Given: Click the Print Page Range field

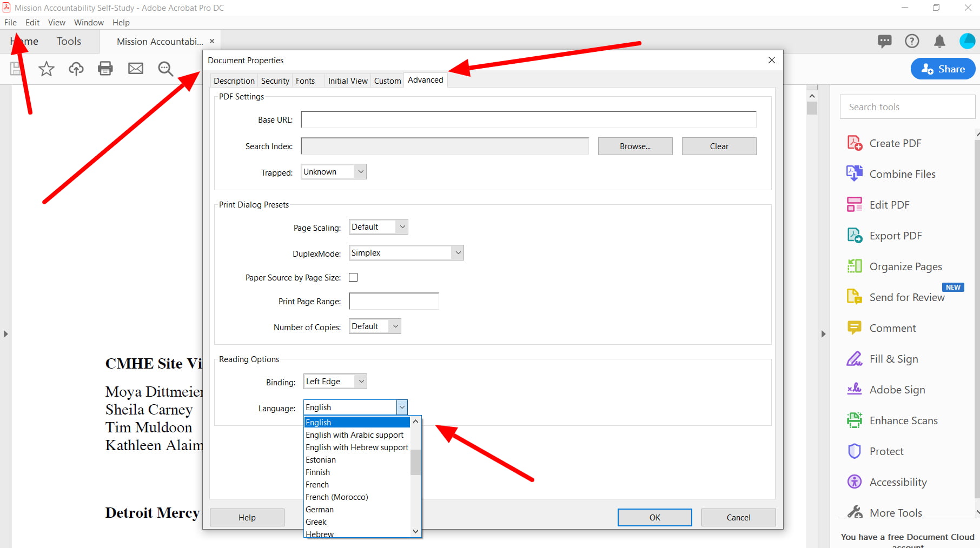Looking at the screenshot, I should pyautogui.click(x=394, y=301).
